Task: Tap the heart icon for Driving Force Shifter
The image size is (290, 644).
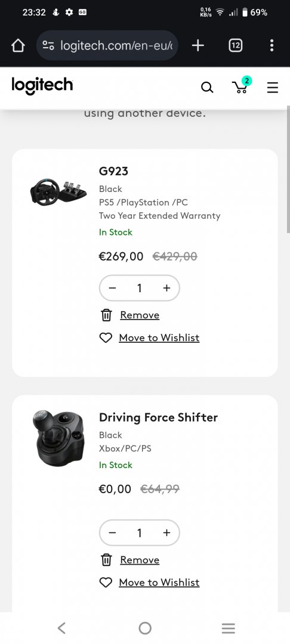Action: (106, 583)
